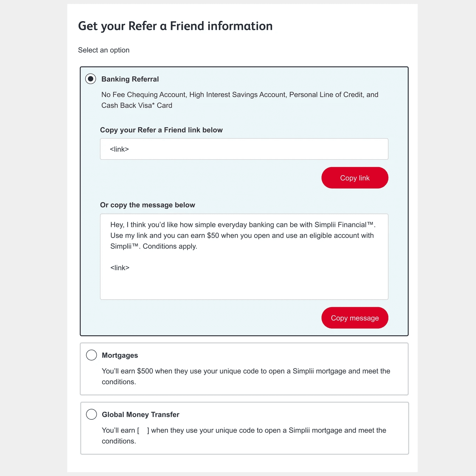The image size is (476, 476).
Task: Click the 'Copy your Refer a Friend link below' label
Action: tap(161, 130)
